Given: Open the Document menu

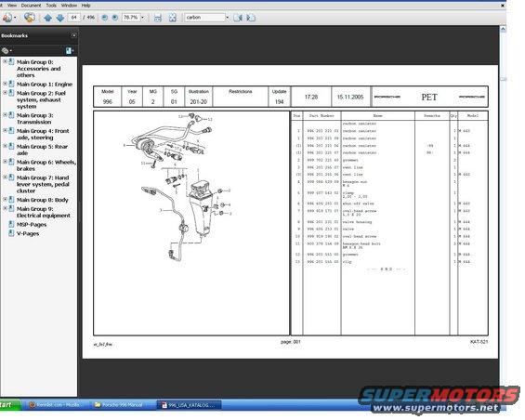Looking at the screenshot, I should (32, 6).
